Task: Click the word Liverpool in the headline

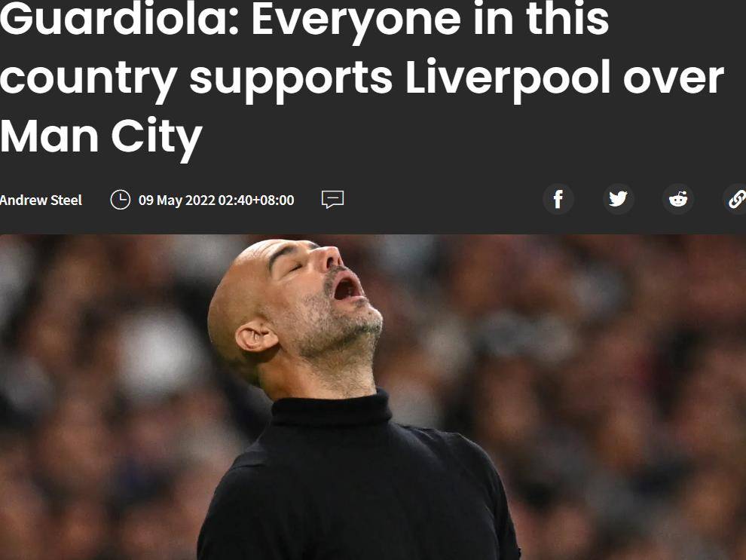Action: (508, 77)
